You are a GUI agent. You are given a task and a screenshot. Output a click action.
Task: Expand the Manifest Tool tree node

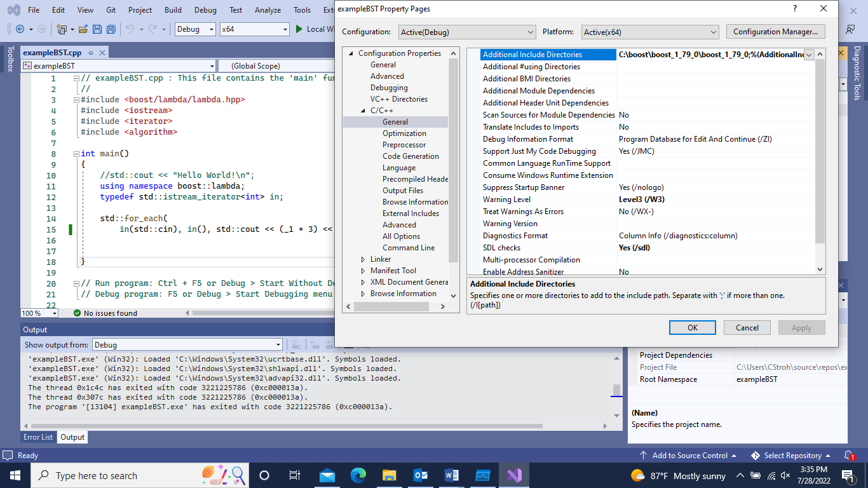click(x=363, y=271)
